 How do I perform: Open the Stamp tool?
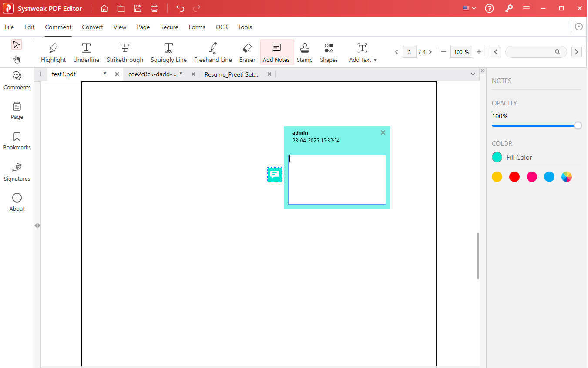tap(305, 52)
